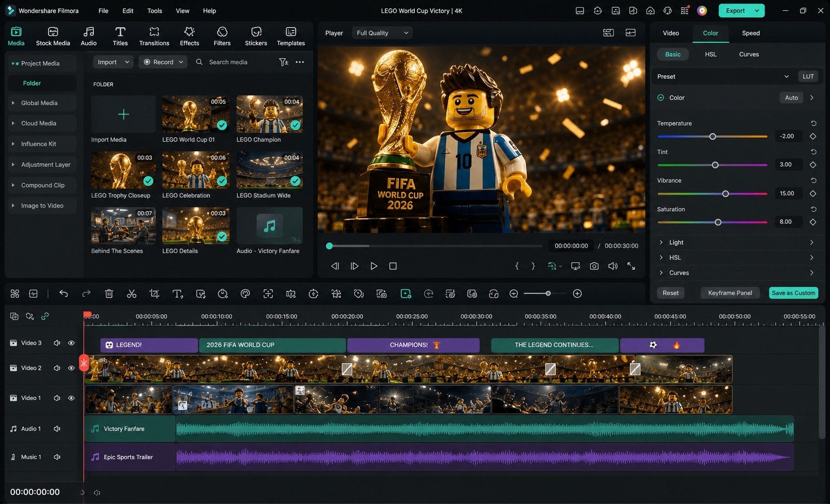Switch to the Video tab
This screenshot has height=504, width=830.
tap(671, 33)
